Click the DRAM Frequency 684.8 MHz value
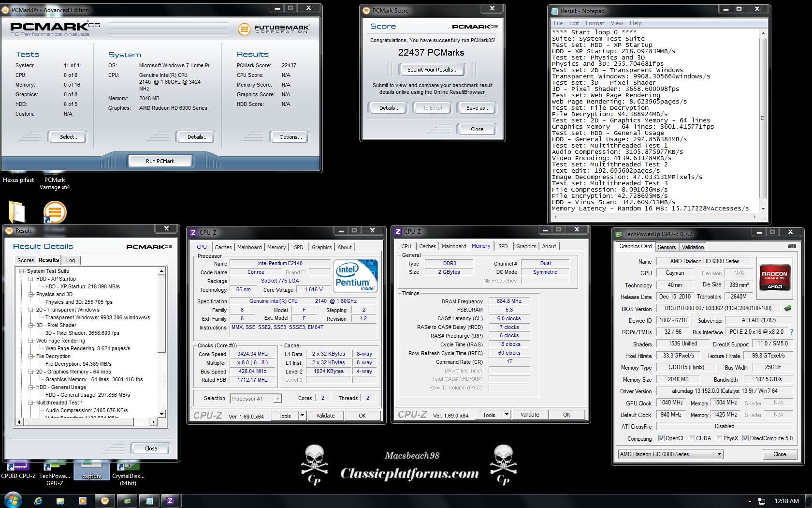Image resolution: width=812 pixels, height=508 pixels. 509,301
